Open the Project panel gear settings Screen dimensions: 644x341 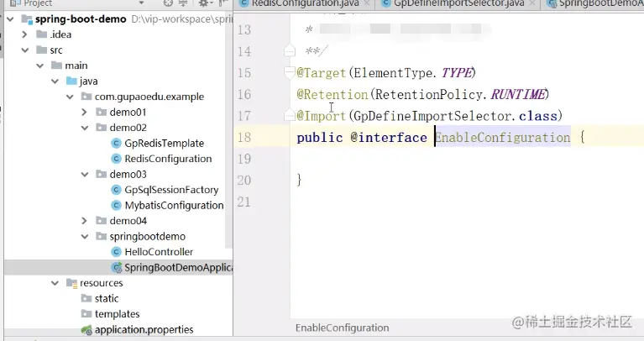coord(204,3)
